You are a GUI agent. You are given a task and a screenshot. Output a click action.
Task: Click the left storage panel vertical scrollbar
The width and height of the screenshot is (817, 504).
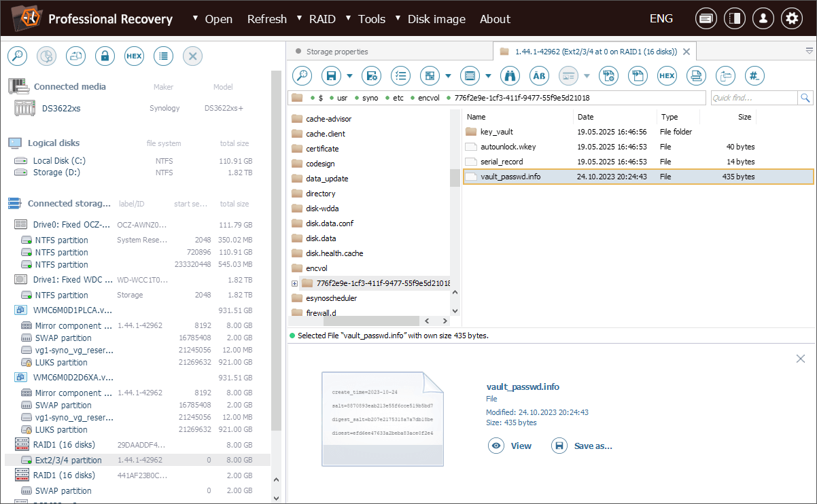click(x=276, y=251)
